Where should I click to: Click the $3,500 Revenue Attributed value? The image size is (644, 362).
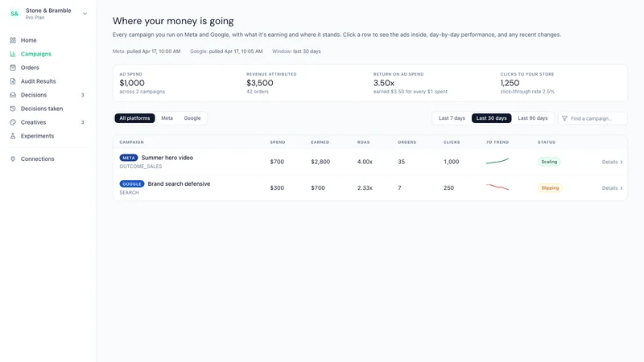pos(260,83)
